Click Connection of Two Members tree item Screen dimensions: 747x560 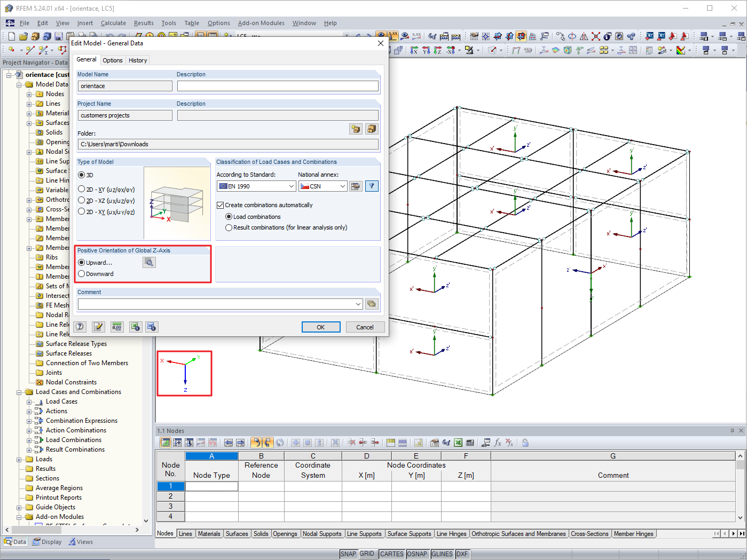(87, 363)
